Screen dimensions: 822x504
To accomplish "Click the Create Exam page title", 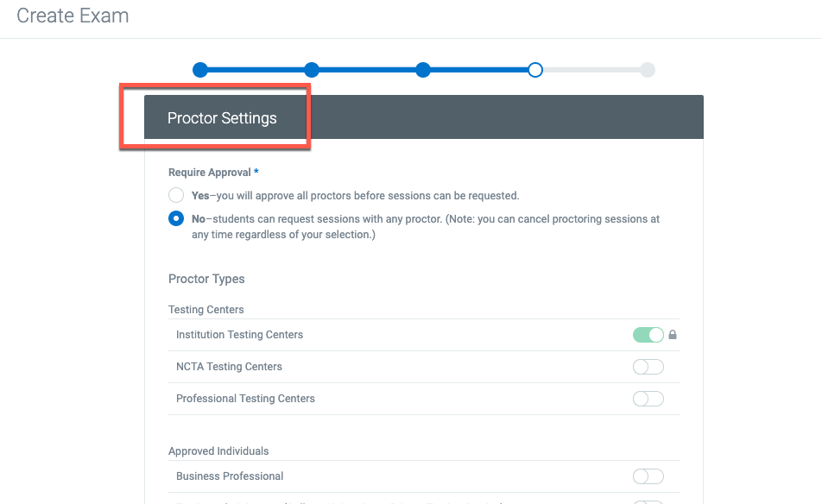I will [73, 16].
